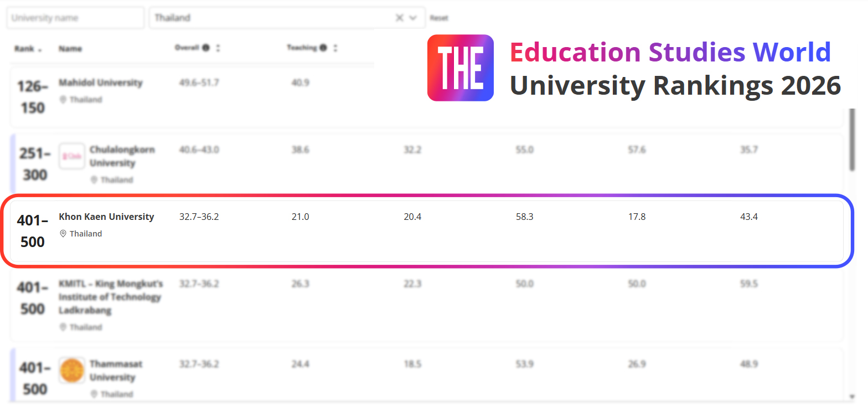
Task: Click the University name search field
Action: tap(75, 18)
